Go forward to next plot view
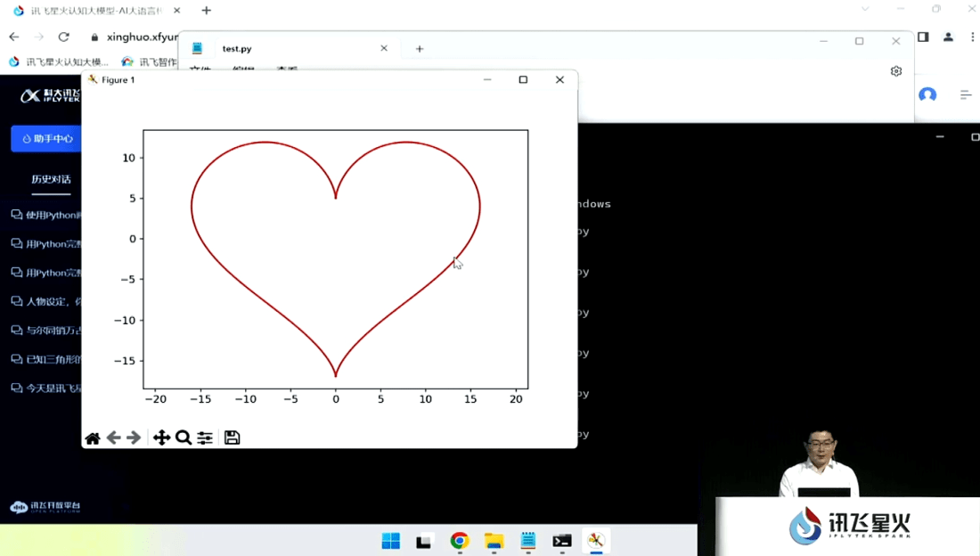Screen dimensions: 980x556 click(134, 437)
